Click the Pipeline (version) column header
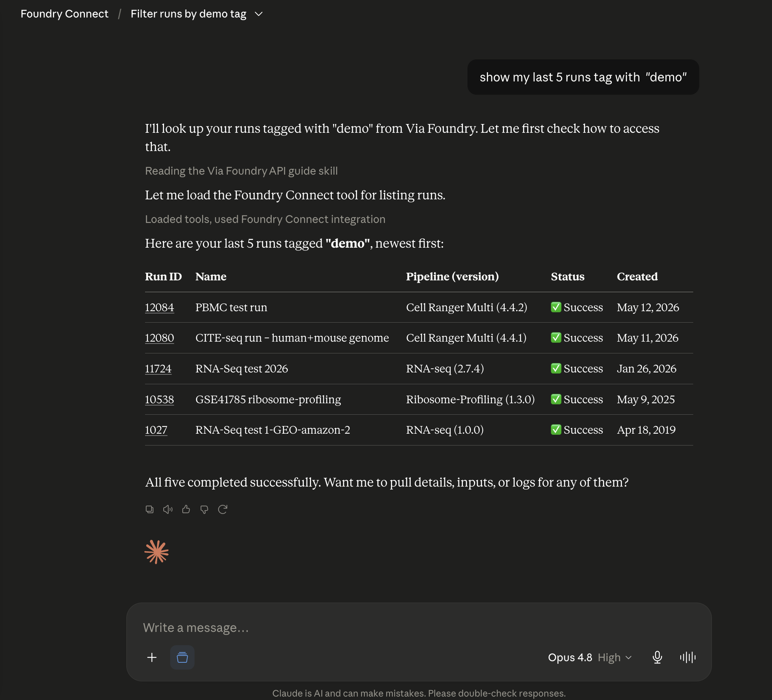Screen dimensions: 772x700 coord(452,276)
